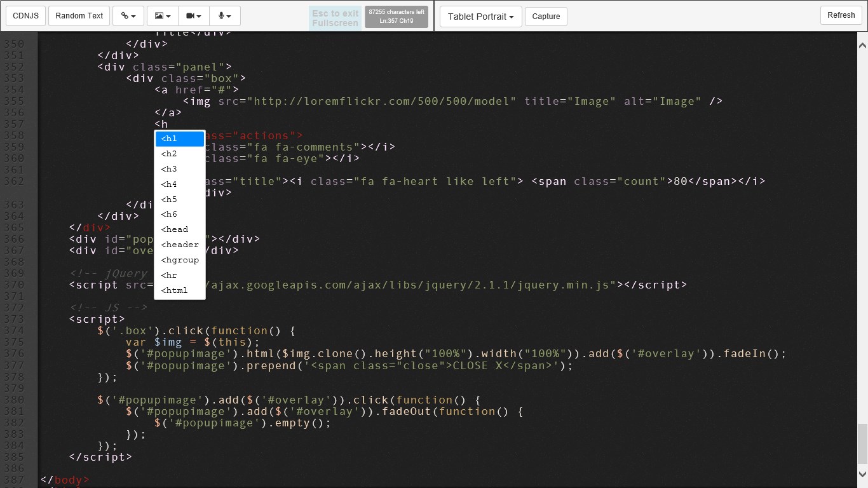Select <h1 from autocomplete list
This screenshot has height=488, width=868.
(180, 139)
